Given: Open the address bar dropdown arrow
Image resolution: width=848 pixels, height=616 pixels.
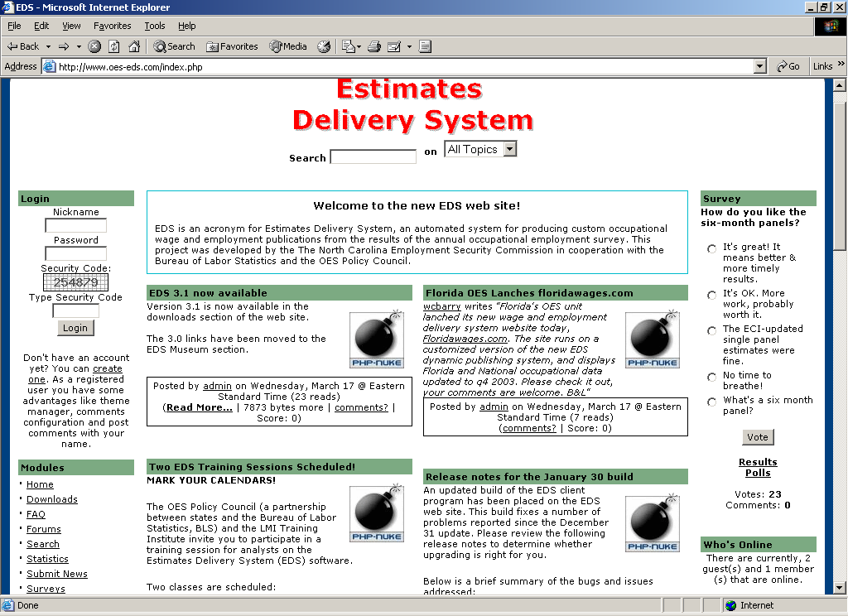Looking at the screenshot, I should pyautogui.click(x=759, y=66).
